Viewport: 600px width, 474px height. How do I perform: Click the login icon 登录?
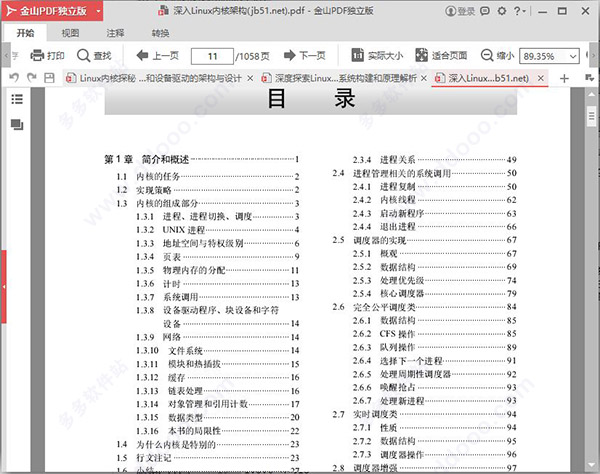tap(460, 11)
